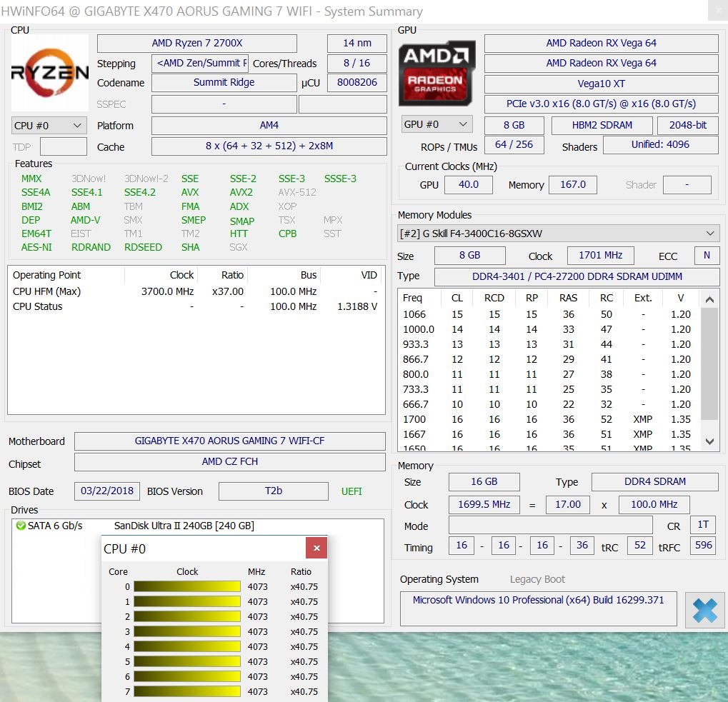The height and width of the screenshot is (702, 728).
Task: Click the BIOS Version T2b field
Action: (x=274, y=491)
